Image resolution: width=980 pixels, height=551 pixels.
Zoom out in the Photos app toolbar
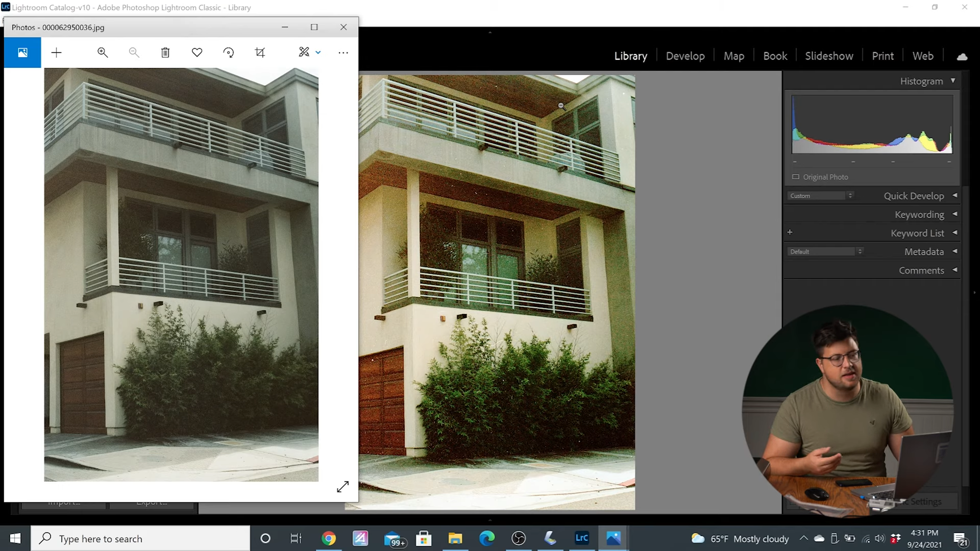click(x=134, y=53)
